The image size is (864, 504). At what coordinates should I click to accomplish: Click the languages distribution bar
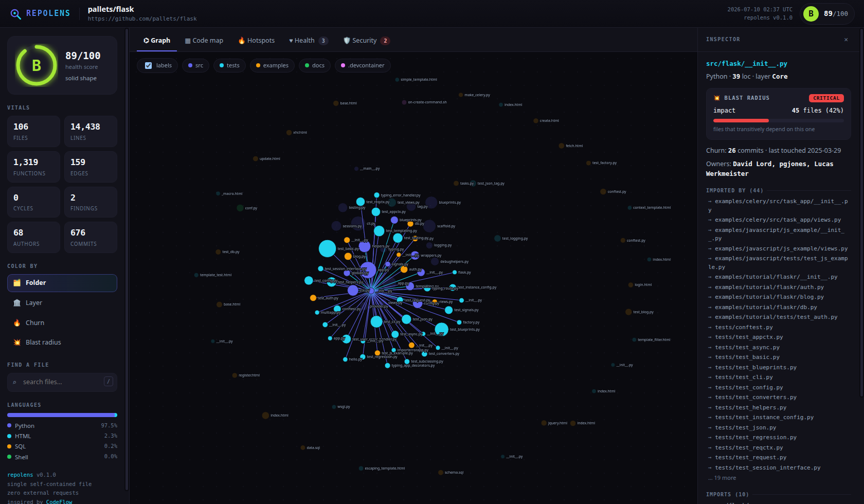pos(62,415)
